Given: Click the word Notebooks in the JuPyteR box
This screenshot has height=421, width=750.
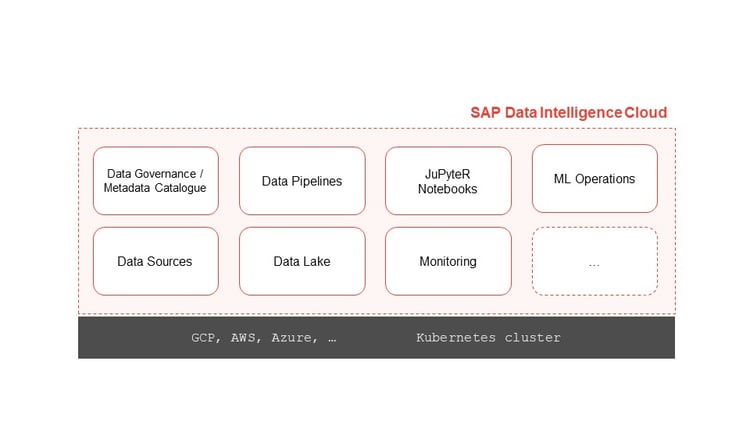Looking at the screenshot, I should pos(447,189).
